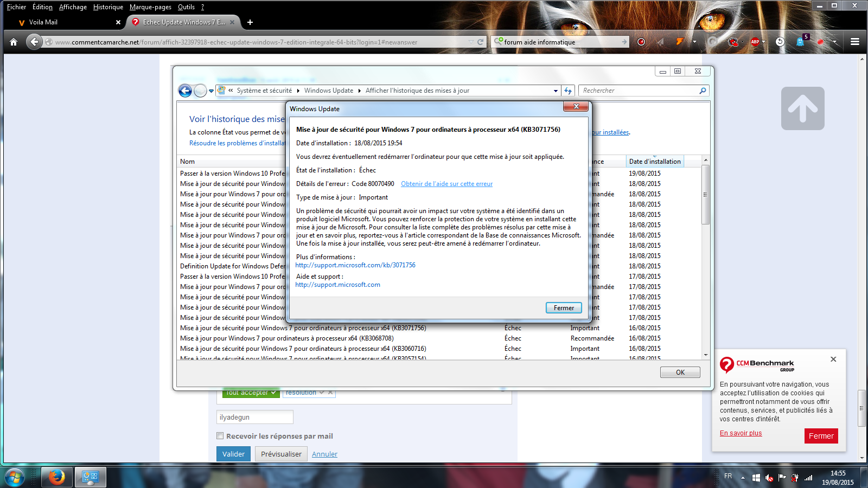
Task: Expand the lightning extension dropdown arrow
Action: [694, 42]
